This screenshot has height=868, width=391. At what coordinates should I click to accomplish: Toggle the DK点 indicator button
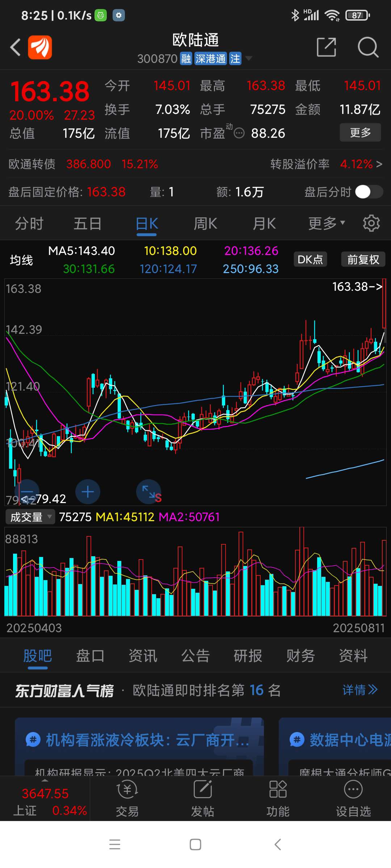310,259
